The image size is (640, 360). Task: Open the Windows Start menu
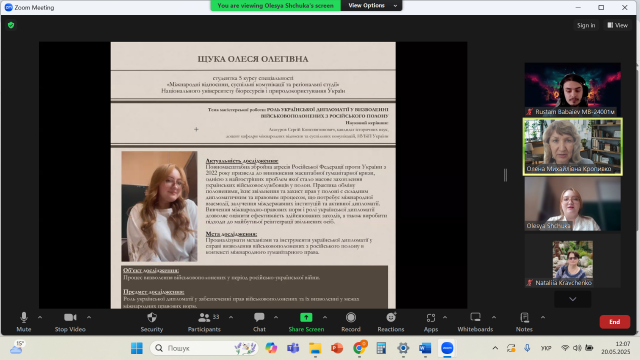click(137, 348)
